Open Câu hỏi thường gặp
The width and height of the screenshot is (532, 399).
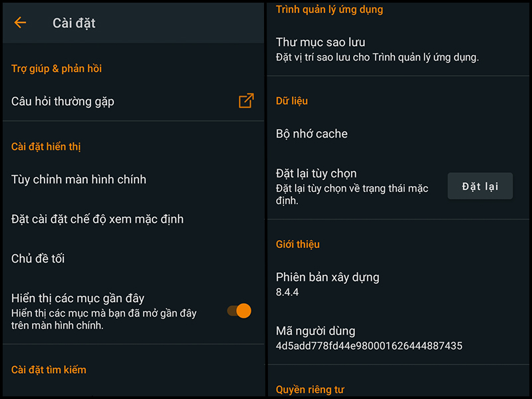tap(63, 102)
